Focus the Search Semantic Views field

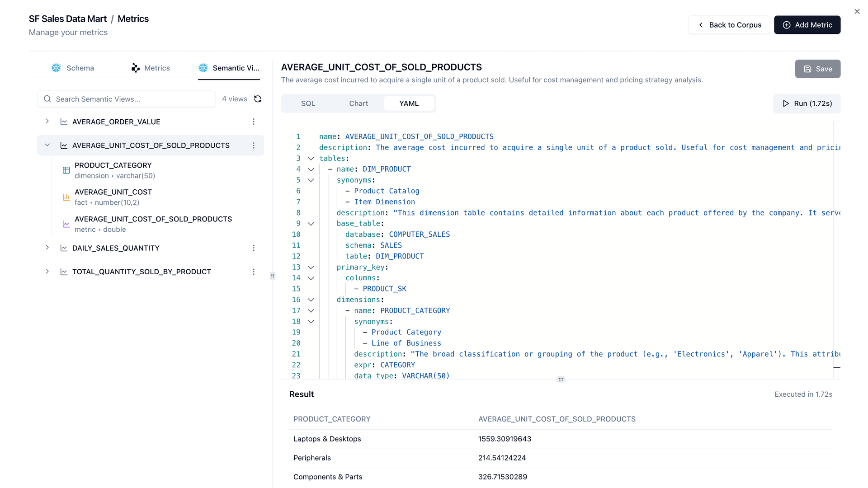point(131,99)
